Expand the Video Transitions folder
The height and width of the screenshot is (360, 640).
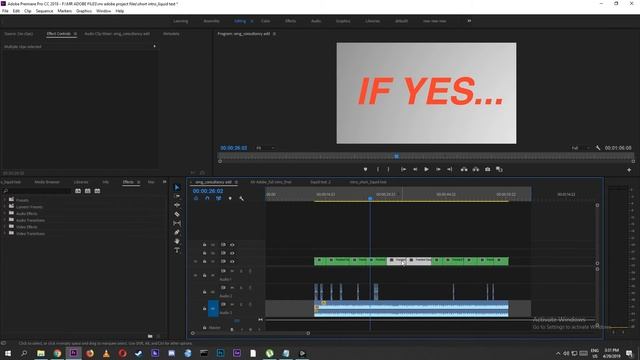(4, 233)
